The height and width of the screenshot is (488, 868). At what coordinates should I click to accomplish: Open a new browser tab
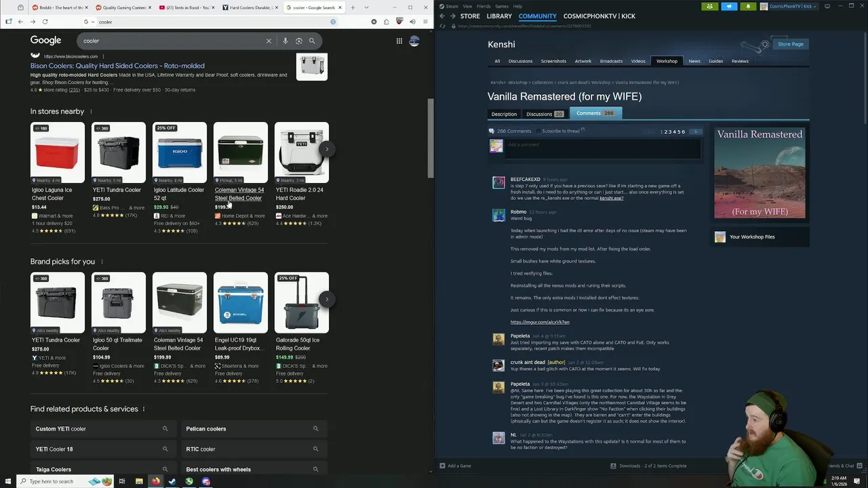click(x=353, y=7)
